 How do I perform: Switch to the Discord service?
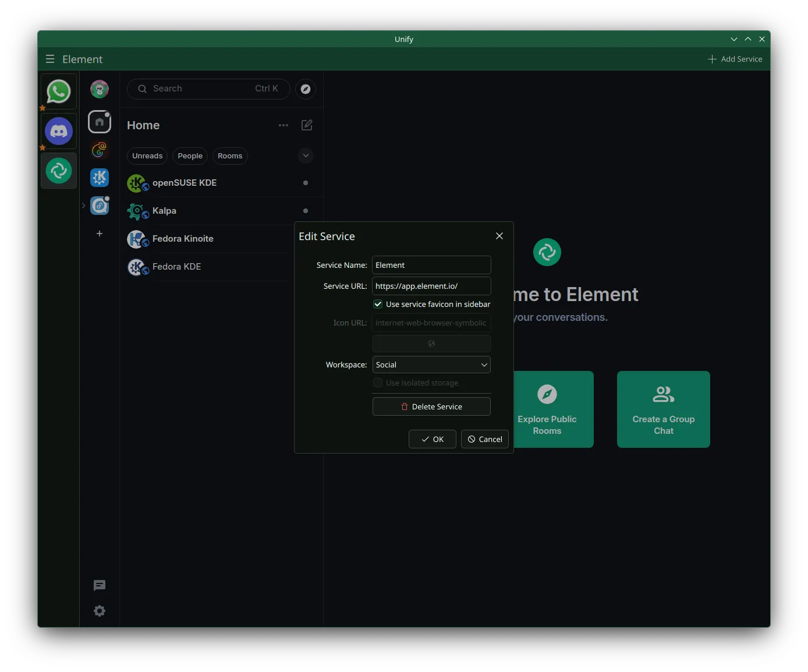pyautogui.click(x=59, y=131)
